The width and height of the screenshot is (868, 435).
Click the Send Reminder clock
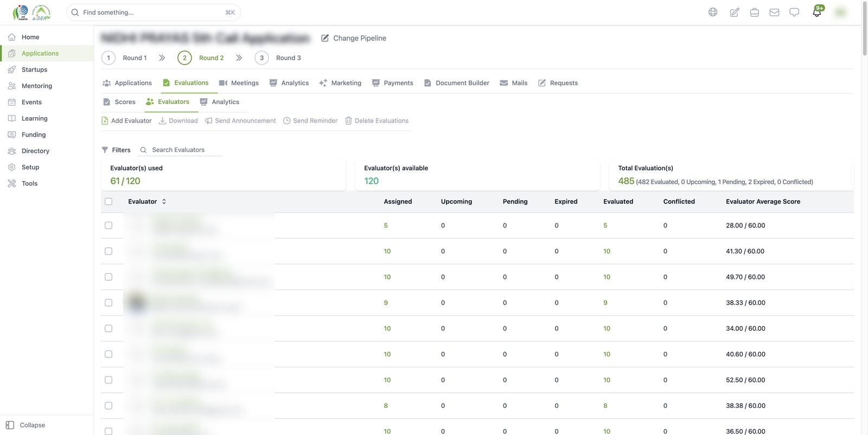(287, 120)
